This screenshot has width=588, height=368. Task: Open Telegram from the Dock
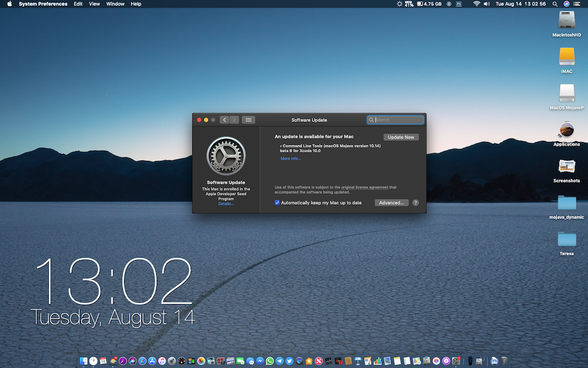tap(280, 361)
